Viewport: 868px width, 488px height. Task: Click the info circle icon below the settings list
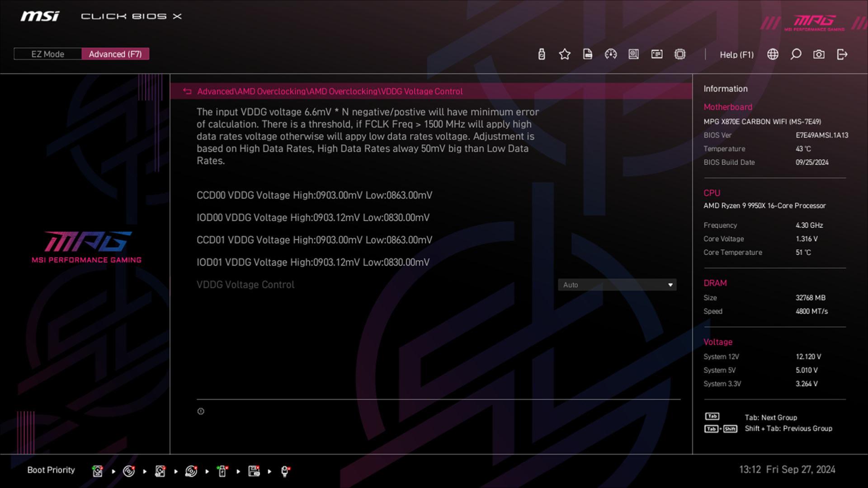point(201,411)
